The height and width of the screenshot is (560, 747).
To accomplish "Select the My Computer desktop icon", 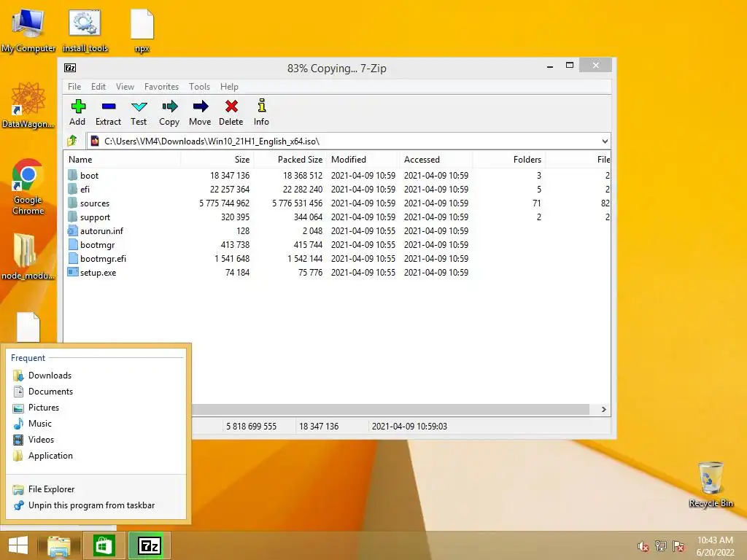I will pos(28,31).
